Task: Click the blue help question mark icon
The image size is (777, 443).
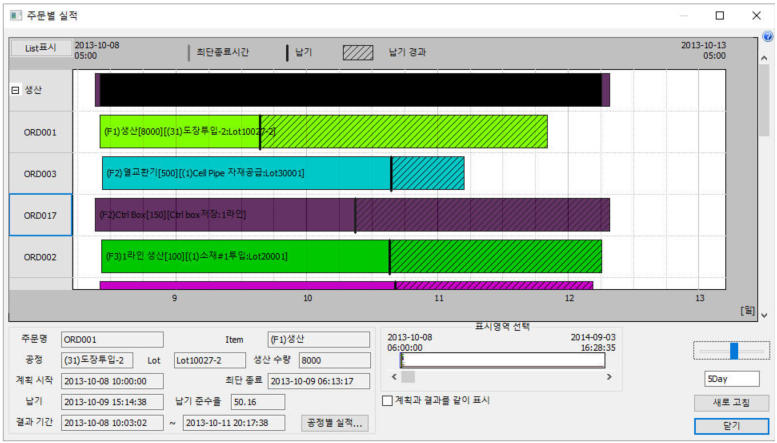Action: [x=767, y=36]
